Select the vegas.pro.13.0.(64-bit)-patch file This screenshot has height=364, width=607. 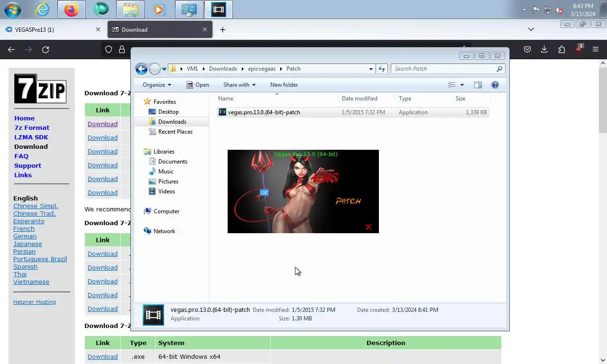[x=353, y=112]
